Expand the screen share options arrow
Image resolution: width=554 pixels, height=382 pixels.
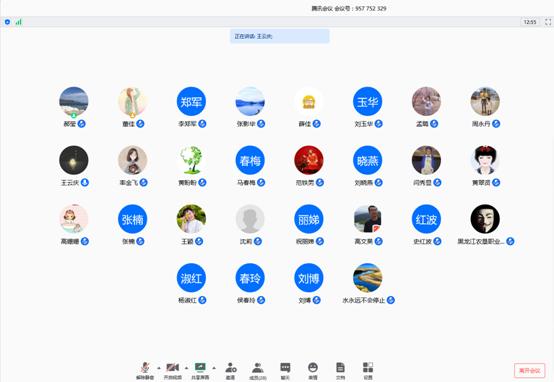[x=214, y=368]
